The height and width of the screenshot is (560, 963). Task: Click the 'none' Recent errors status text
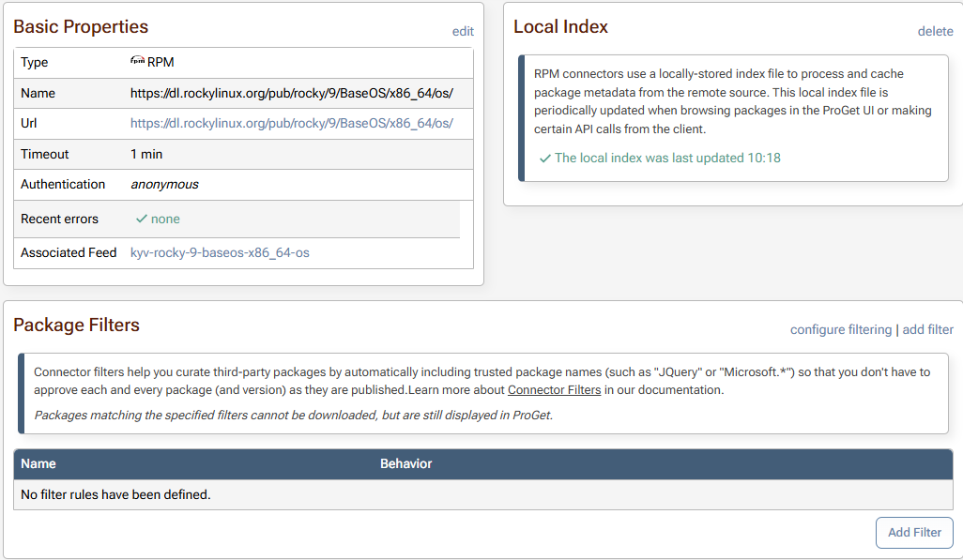coord(165,219)
